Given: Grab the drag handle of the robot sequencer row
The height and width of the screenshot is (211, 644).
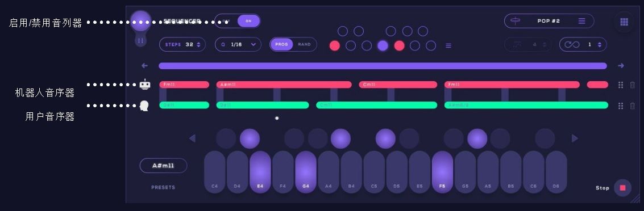Looking at the screenshot, I should 621,85.
